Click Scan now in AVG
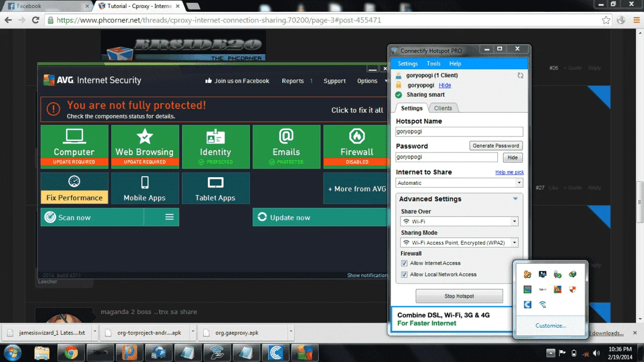The width and height of the screenshot is (644, 362). click(x=92, y=217)
